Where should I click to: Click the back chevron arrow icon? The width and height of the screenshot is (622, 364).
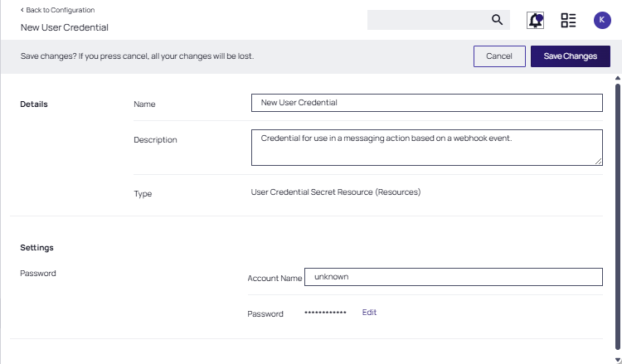[x=22, y=10]
